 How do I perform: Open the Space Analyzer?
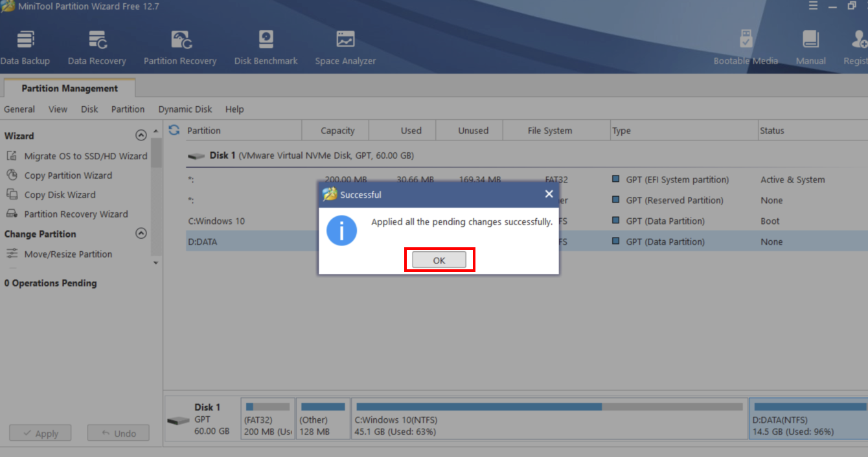[x=345, y=45]
